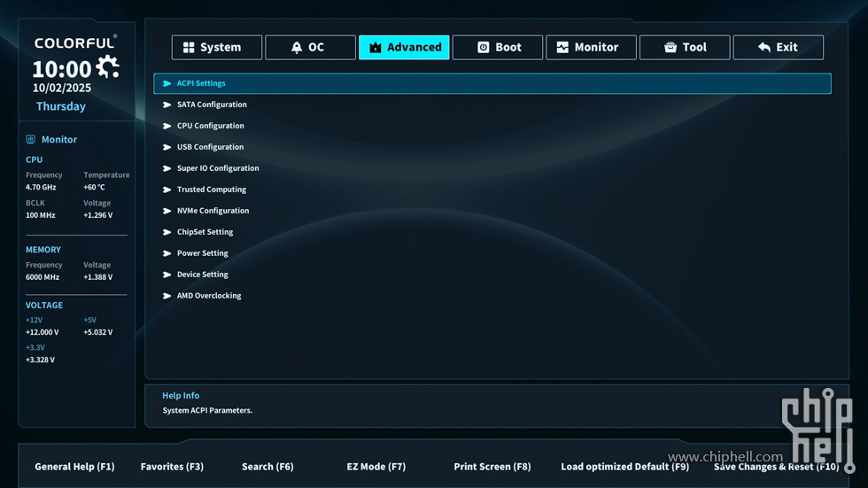The height and width of the screenshot is (488, 868).
Task: Open Trusted Computing settings
Action: [212, 190]
